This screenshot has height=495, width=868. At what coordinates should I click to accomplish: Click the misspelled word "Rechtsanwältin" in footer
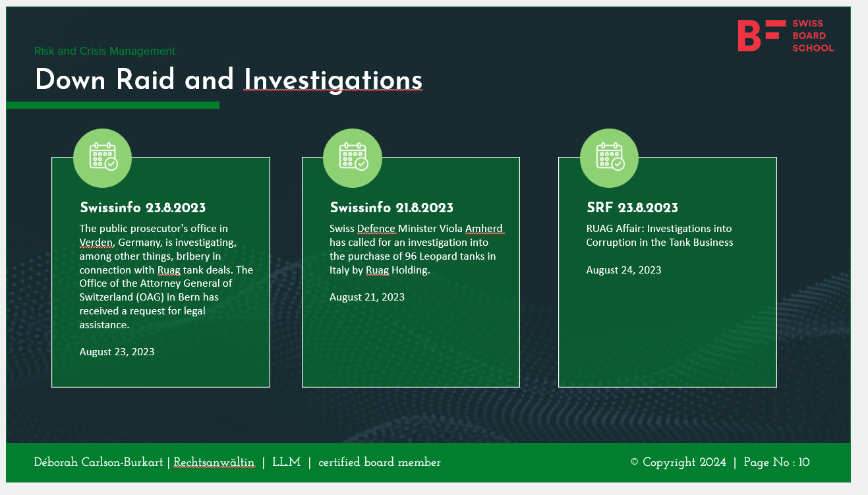(x=214, y=463)
